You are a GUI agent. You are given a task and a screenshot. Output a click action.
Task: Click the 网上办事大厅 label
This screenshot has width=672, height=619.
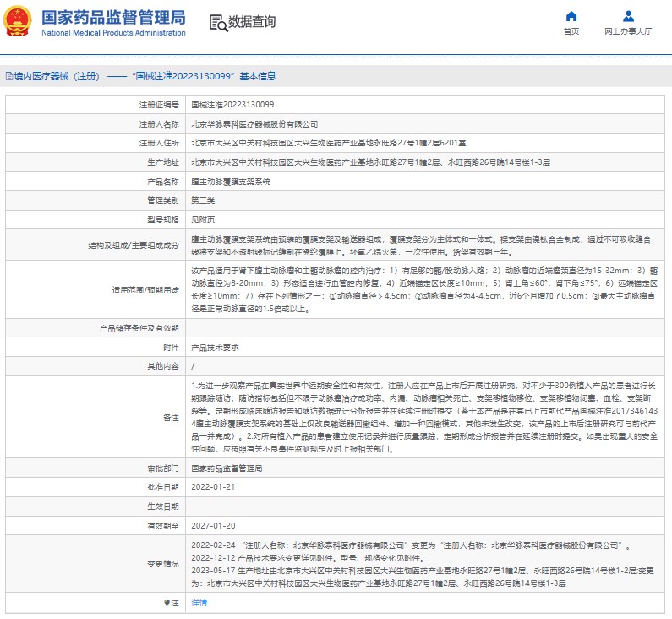tap(628, 31)
